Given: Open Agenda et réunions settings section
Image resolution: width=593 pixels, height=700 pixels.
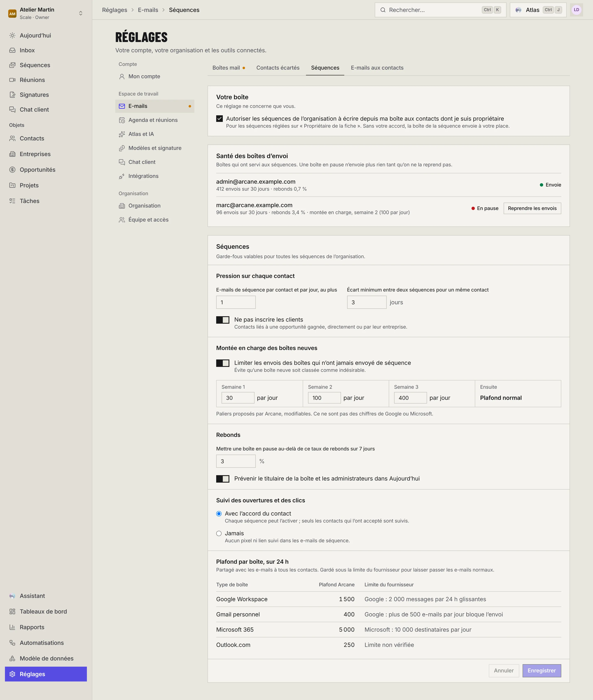Looking at the screenshot, I should pos(155,120).
